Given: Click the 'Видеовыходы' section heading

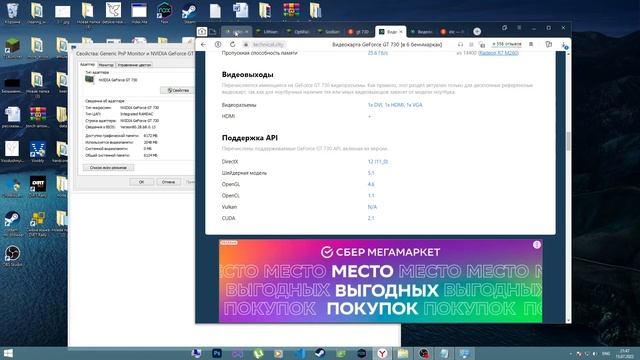Looking at the screenshot, I should click(247, 75).
